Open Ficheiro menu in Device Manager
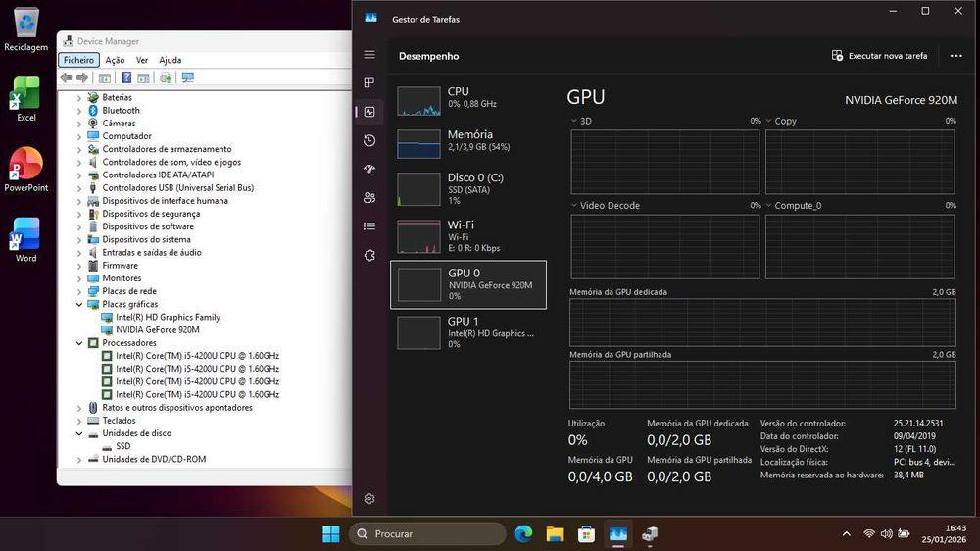The height and width of the screenshot is (551, 980). click(x=78, y=60)
